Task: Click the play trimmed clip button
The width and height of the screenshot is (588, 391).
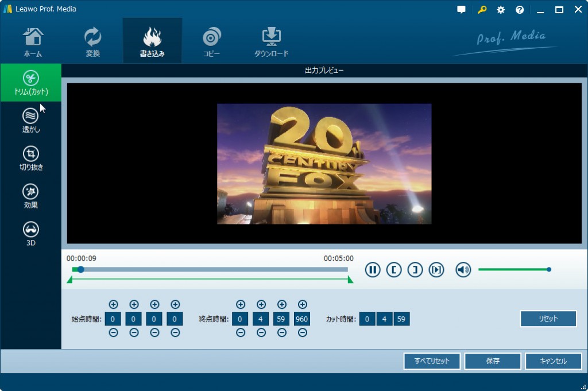Action: point(436,269)
